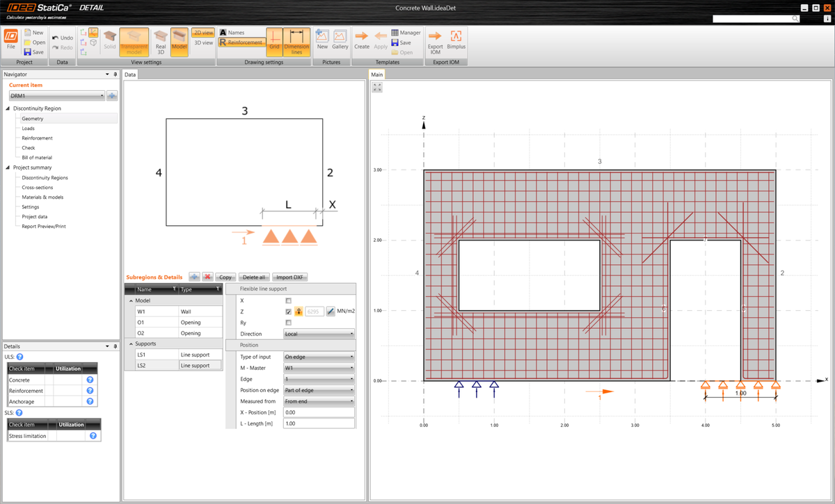The width and height of the screenshot is (835, 504).
Task: Collapse the Supports group in the list
Action: tap(130, 343)
